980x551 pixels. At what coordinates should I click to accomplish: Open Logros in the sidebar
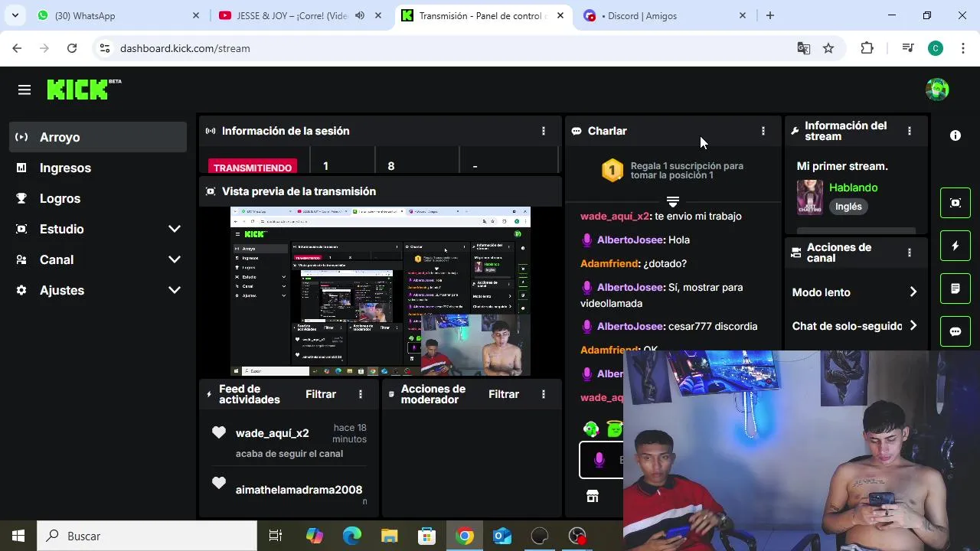(99, 198)
